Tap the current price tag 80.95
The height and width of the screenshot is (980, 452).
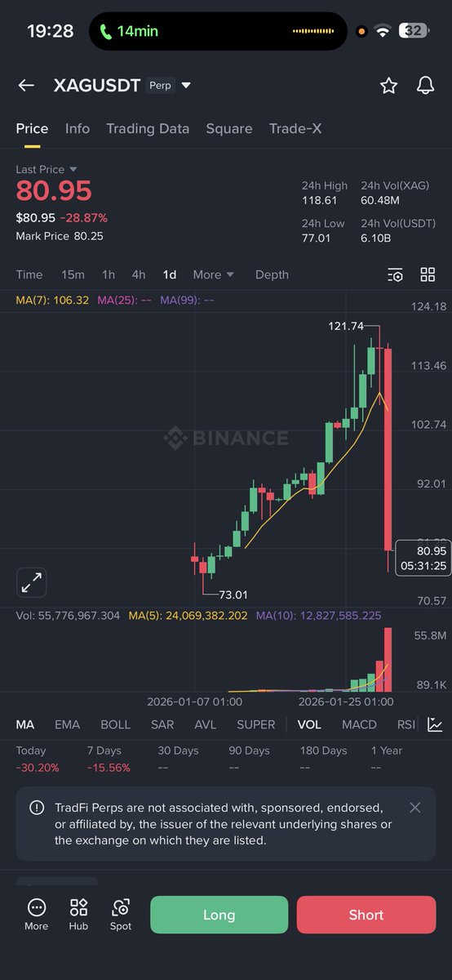click(x=423, y=558)
